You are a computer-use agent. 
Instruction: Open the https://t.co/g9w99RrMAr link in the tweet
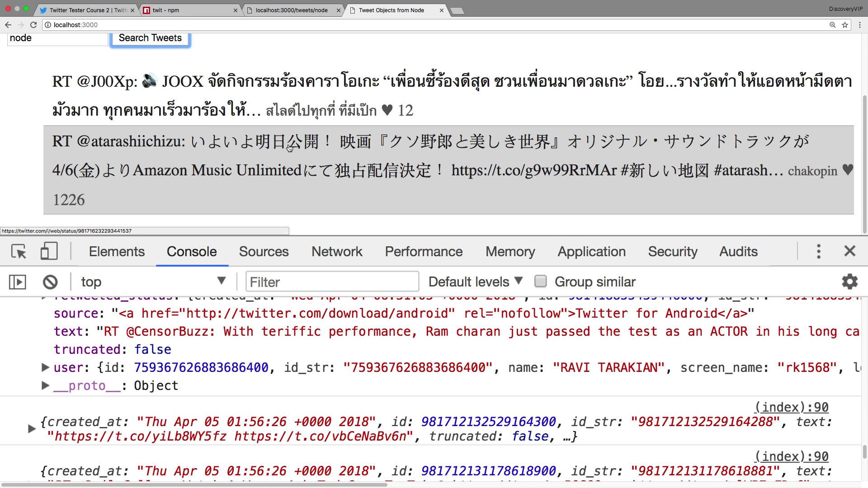(x=534, y=170)
